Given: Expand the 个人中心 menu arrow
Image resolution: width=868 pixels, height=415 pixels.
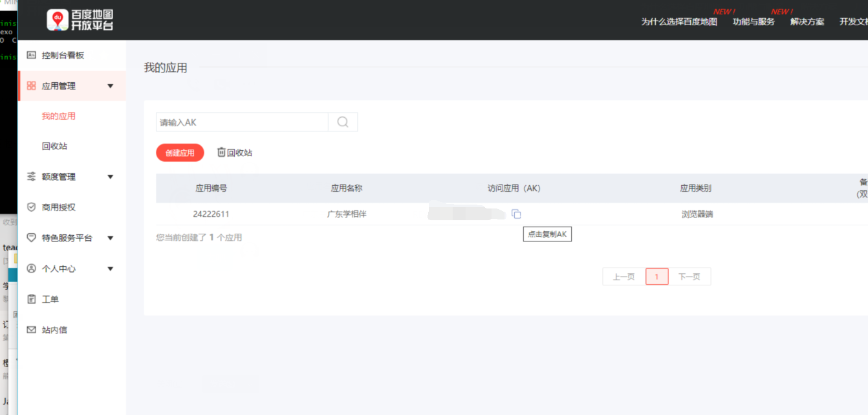Looking at the screenshot, I should [110, 269].
